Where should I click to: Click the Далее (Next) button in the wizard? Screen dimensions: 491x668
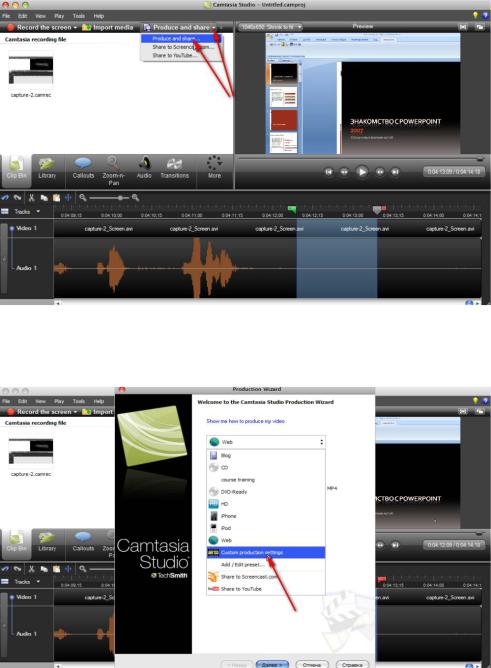click(x=272, y=664)
